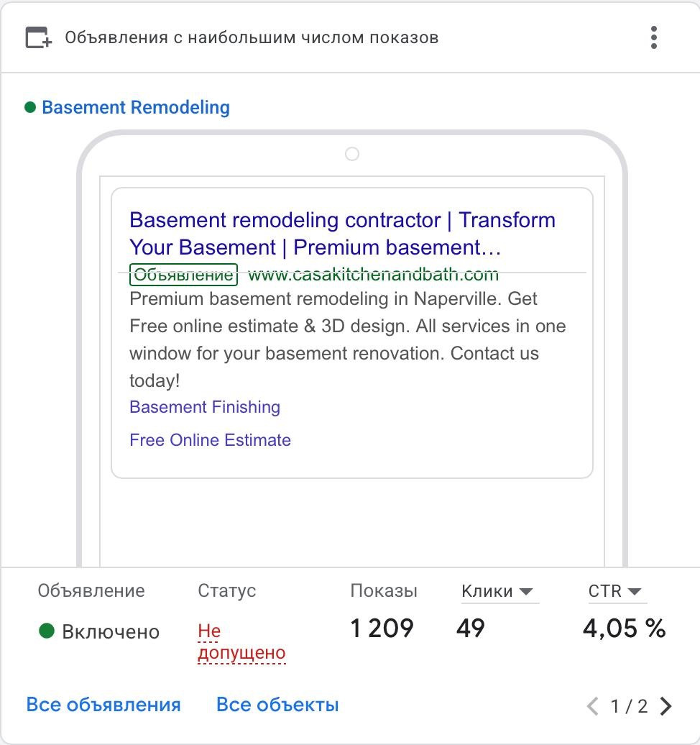Go to the previous ad arrow

pyautogui.click(x=593, y=706)
